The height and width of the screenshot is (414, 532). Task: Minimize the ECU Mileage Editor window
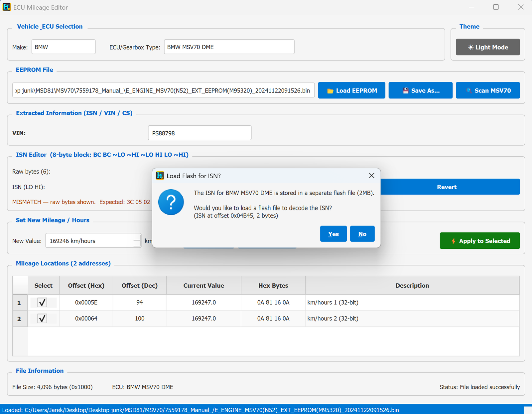471,7
